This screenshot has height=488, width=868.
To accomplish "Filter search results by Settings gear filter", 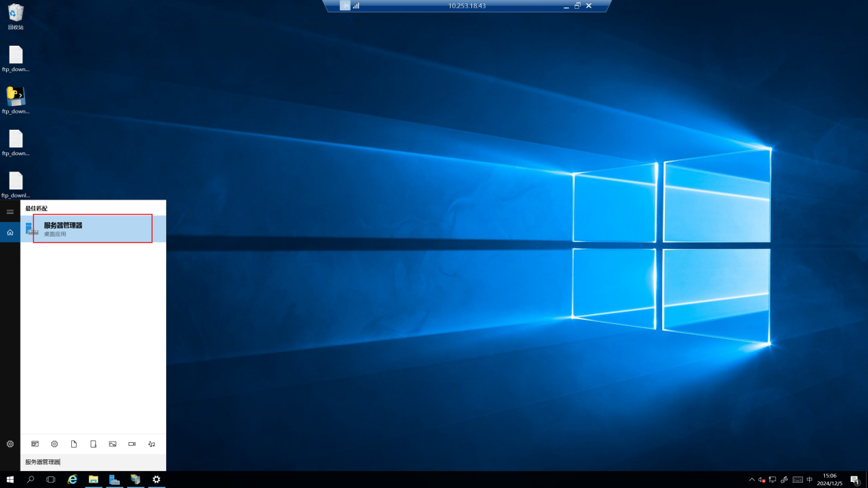I will pyautogui.click(x=55, y=444).
